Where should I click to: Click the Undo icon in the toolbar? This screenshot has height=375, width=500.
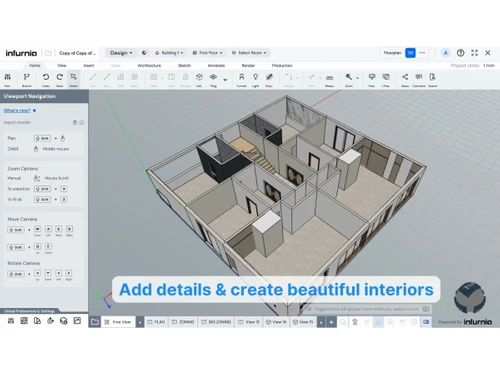pyautogui.click(x=46, y=77)
